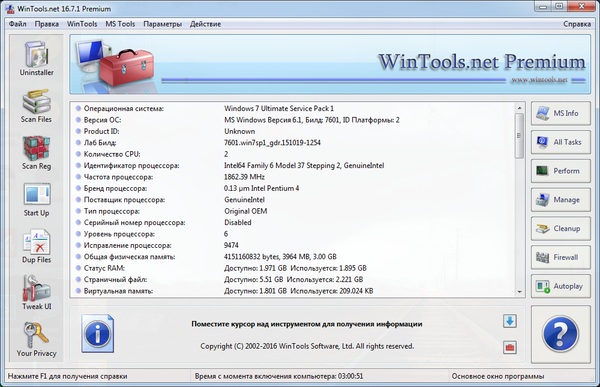Screen dimensions: 600x387
Task: Click the Частота процессора label
Action: pyautogui.click(x=118, y=177)
